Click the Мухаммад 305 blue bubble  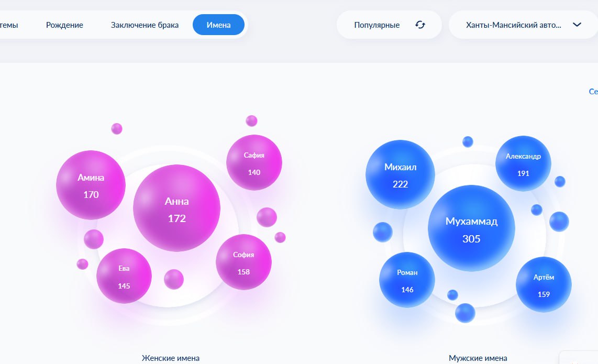(x=471, y=228)
